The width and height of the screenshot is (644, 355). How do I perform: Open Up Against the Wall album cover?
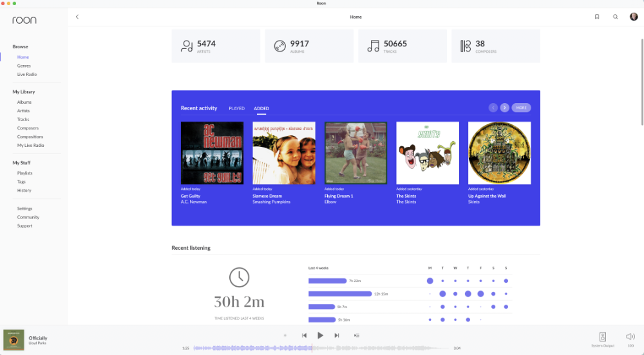pos(500,153)
